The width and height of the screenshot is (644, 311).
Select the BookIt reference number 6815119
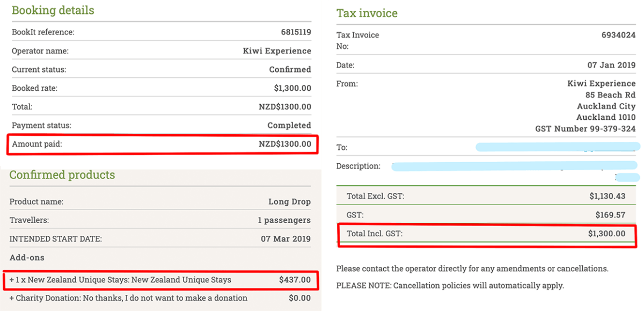pyautogui.click(x=295, y=32)
